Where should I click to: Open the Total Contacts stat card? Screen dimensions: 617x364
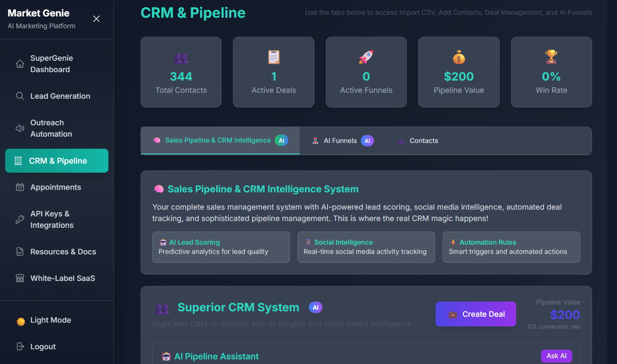(181, 72)
